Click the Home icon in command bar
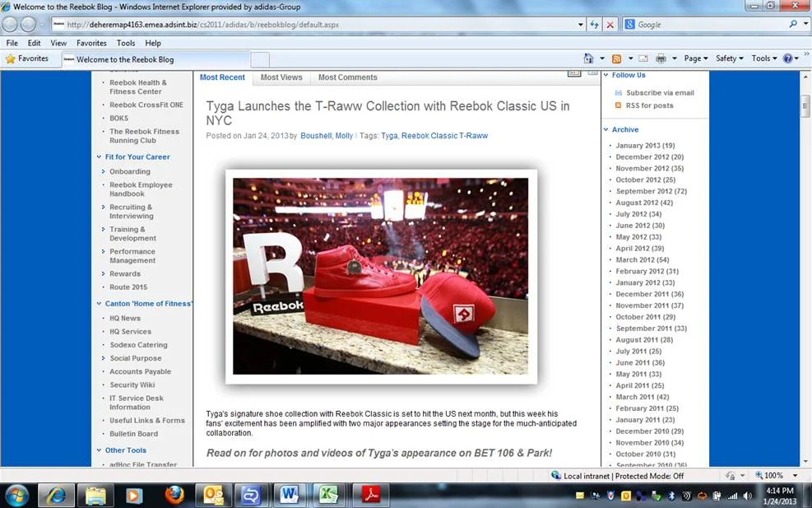Viewport: 812px width, 508px height. [588, 58]
